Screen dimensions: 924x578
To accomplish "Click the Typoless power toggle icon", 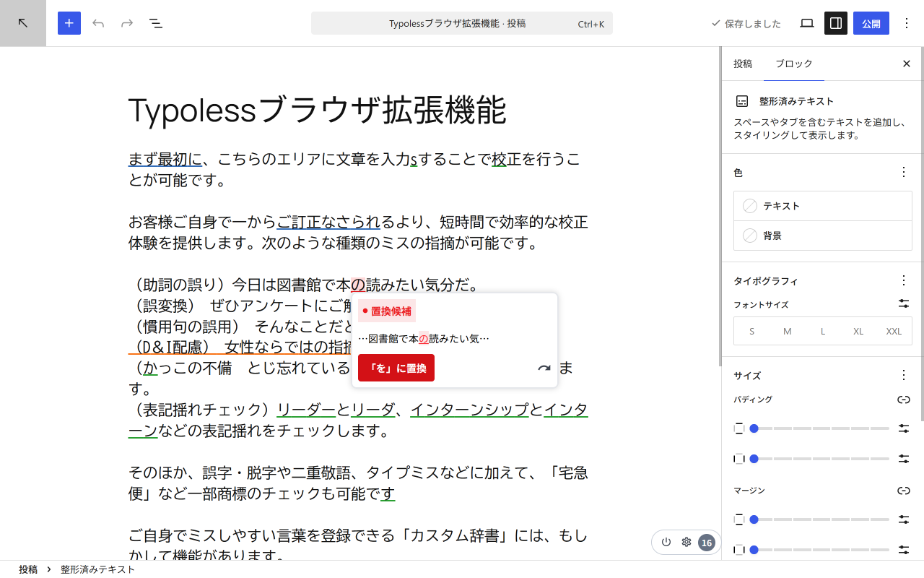I will pyautogui.click(x=666, y=543).
